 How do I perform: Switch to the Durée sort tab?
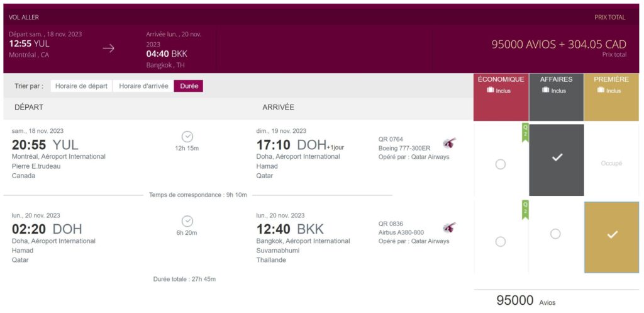189,86
